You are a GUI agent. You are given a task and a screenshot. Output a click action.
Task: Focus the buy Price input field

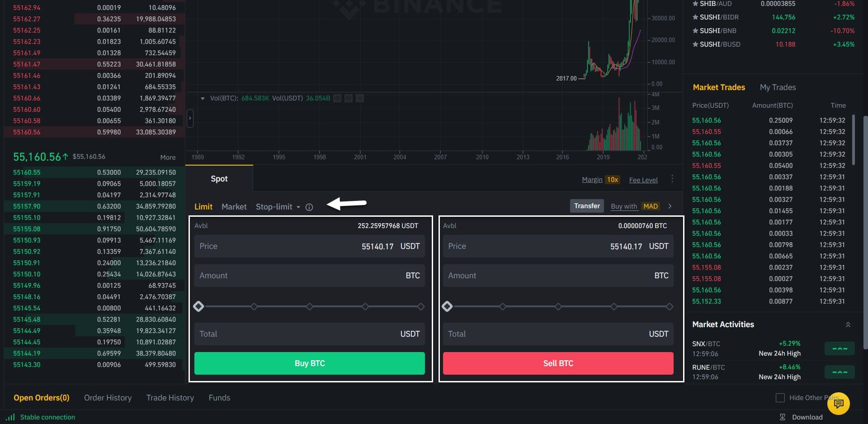[x=310, y=246]
